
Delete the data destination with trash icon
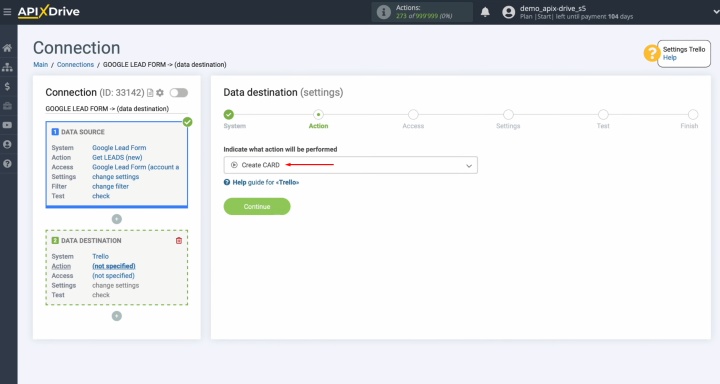pyautogui.click(x=179, y=241)
